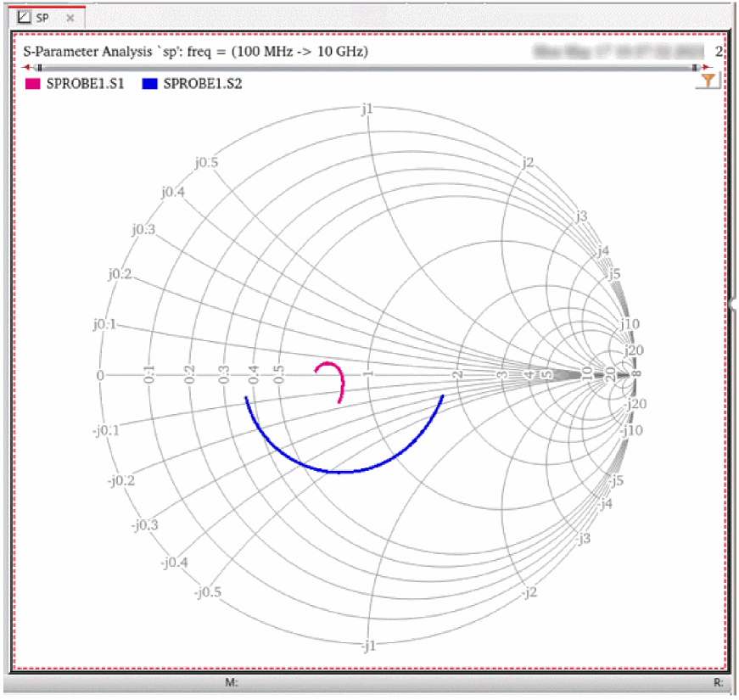Click the resistance 1 label at the chart center

[x=368, y=374]
